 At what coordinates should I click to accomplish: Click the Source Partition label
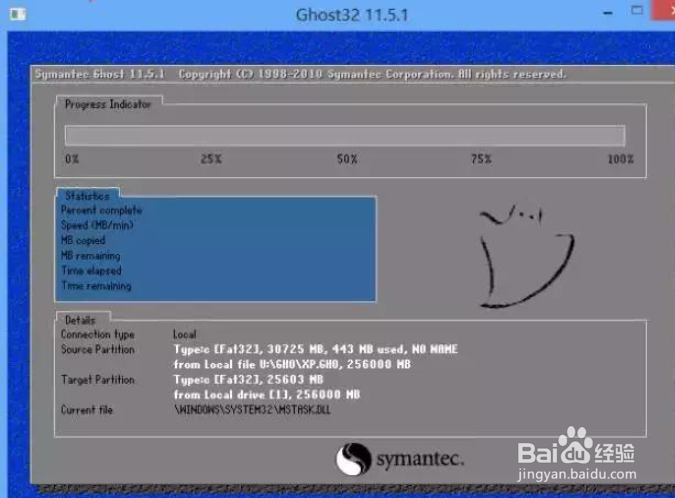98,350
